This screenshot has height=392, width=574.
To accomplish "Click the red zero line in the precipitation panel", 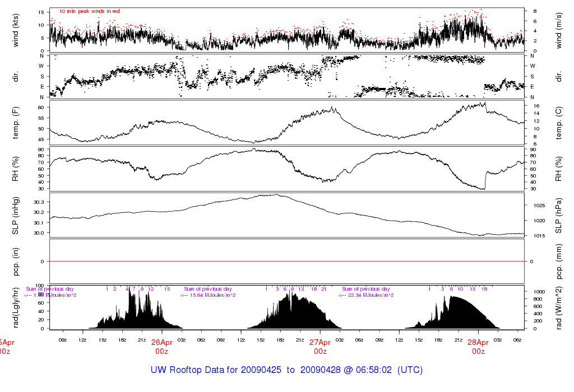I will (286, 261).
